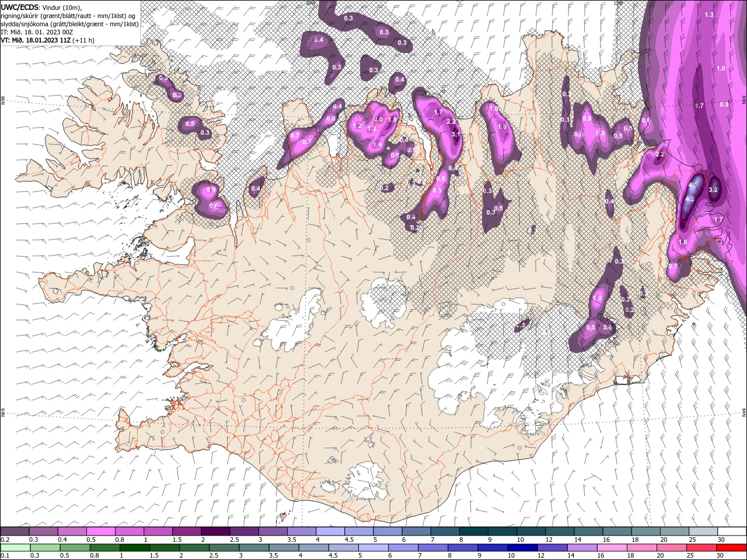Select the initial time line 'IT: Mið. 18. 01. 2023 00Z'
Viewport: 747px width, 560px height.
pos(36,32)
